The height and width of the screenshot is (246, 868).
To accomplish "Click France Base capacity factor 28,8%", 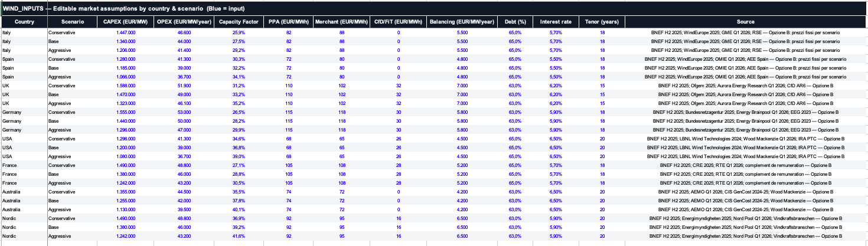I will tap(239, 175).
